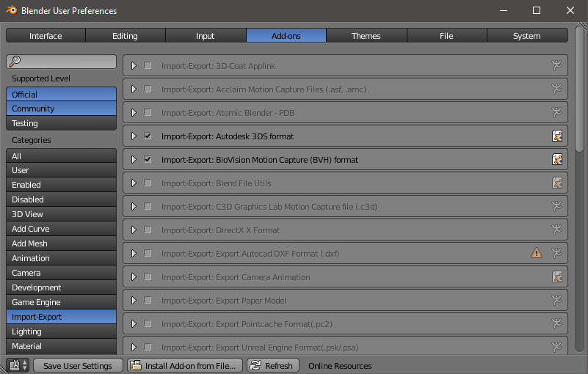
Task: Expand C3D Graphics Lab Motion Capture details
Action: coord(134,207)
